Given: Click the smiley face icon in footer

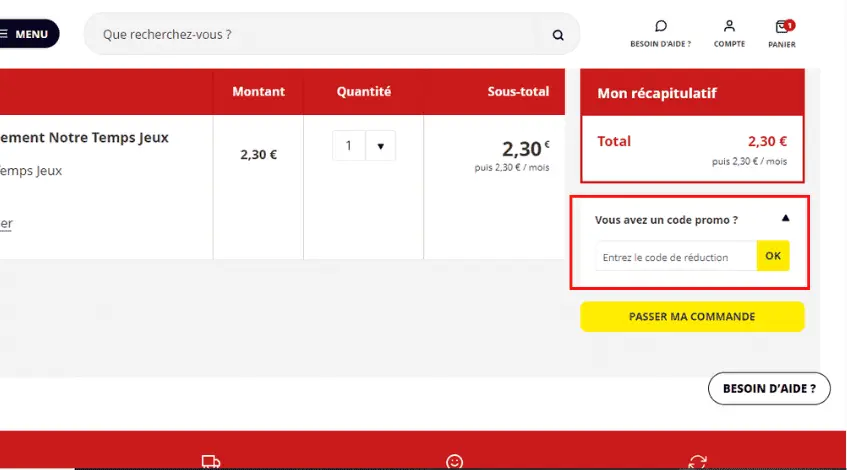Looking at the screenshot, I should click(x=454, y=462).
